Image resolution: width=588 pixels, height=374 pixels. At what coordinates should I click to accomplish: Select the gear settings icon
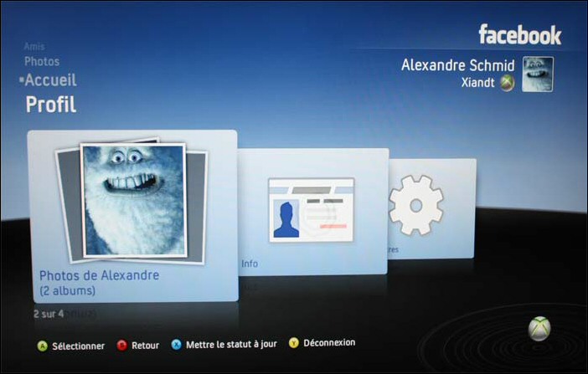[416, 205]
